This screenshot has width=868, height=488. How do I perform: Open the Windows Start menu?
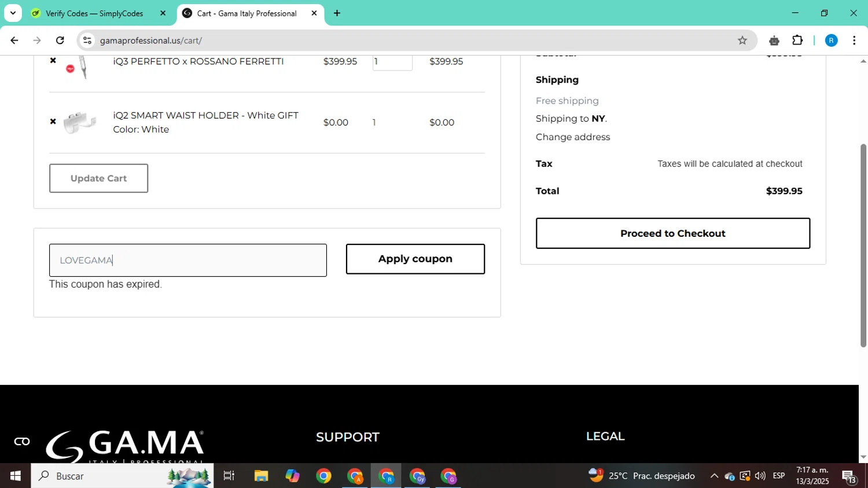pos(16,476)
